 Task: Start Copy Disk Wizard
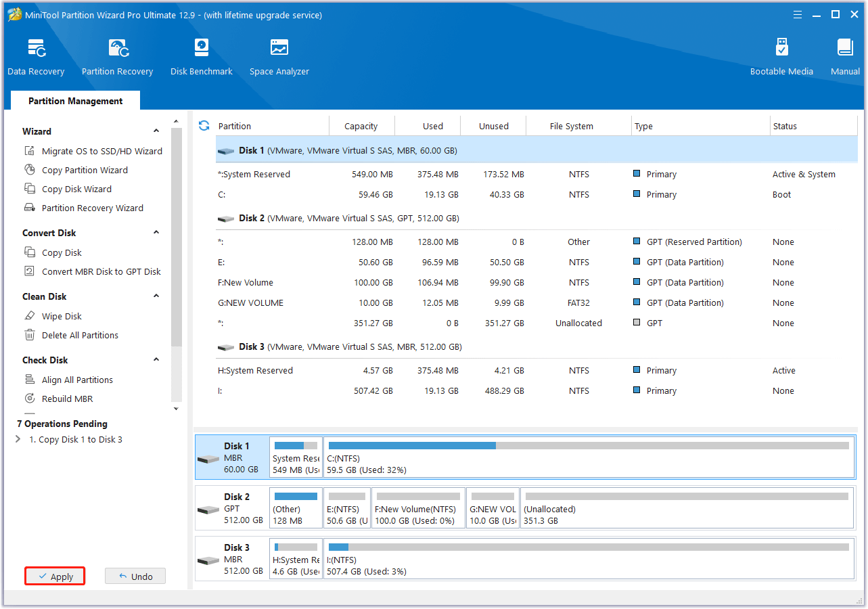(68, 189)
